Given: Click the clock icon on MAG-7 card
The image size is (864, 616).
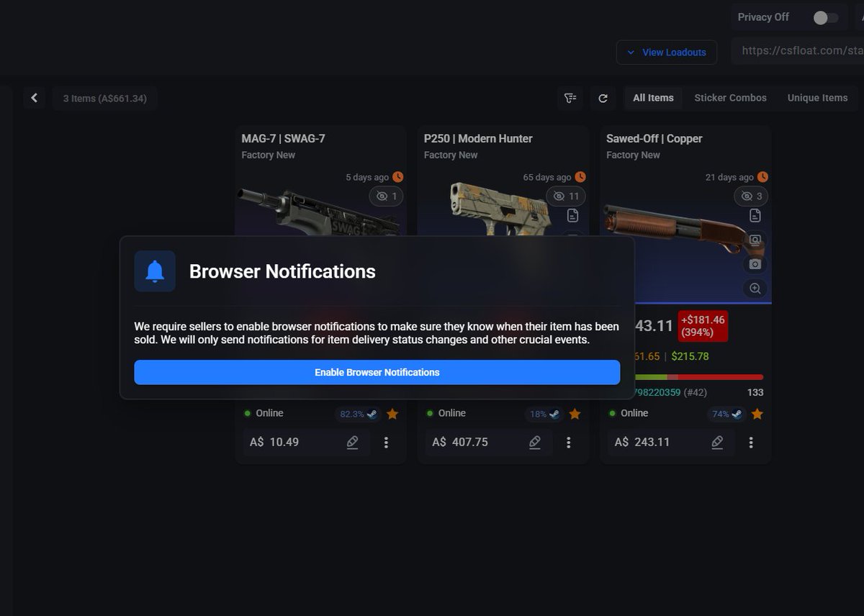Looking at the screenshot, I should click(x=398, y=177).
